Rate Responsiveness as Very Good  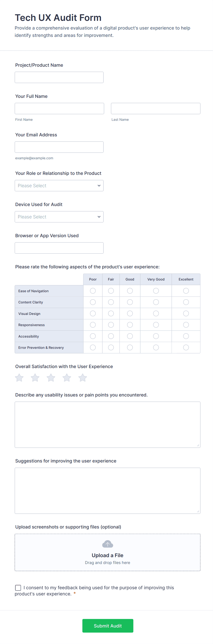pyautogui.click(x=156, y=325)
